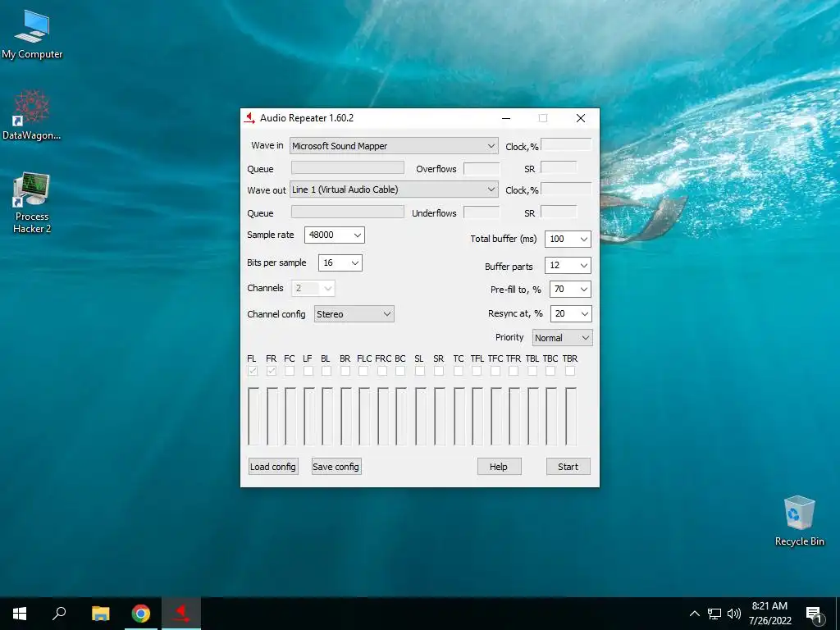The height and width of the screenshot is (630, 840).
Task: Enable the TC channel checkbox
Action: click(x=458, y=371)
